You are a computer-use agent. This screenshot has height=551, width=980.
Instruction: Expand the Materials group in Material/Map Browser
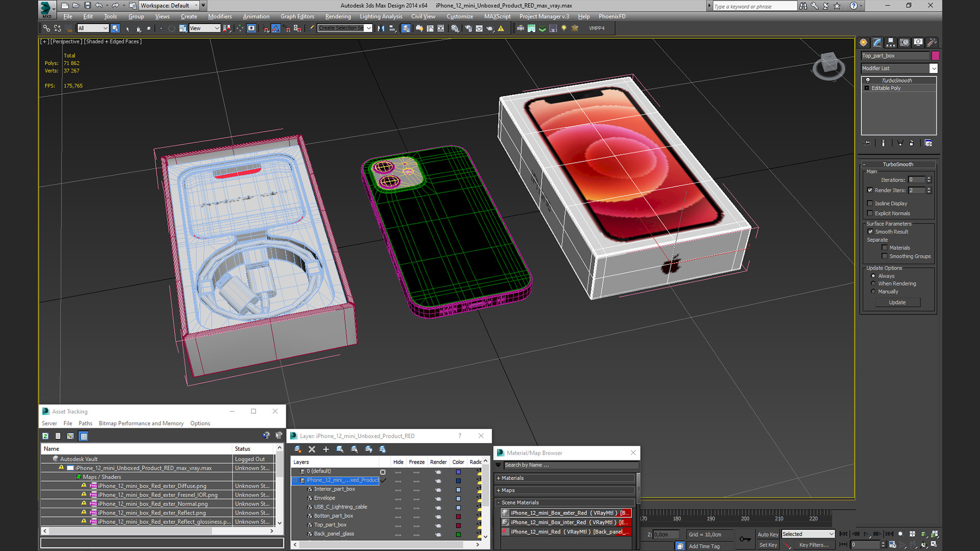[x=565, y=479]
